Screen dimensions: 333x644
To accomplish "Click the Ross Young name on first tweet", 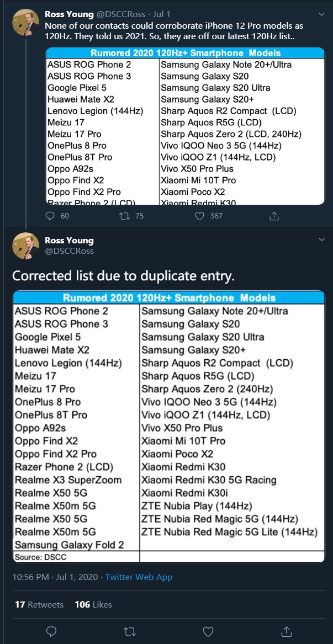I will tap(69, 14).
